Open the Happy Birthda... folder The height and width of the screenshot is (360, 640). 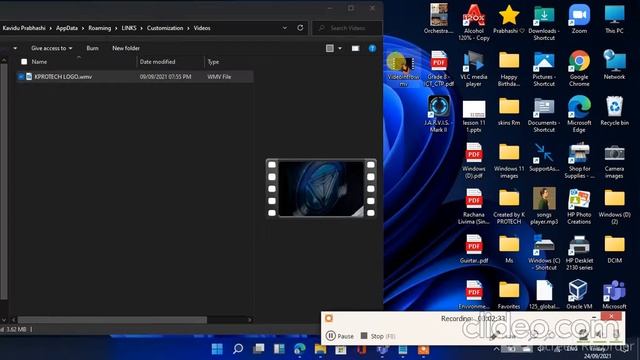pos(509,68)
